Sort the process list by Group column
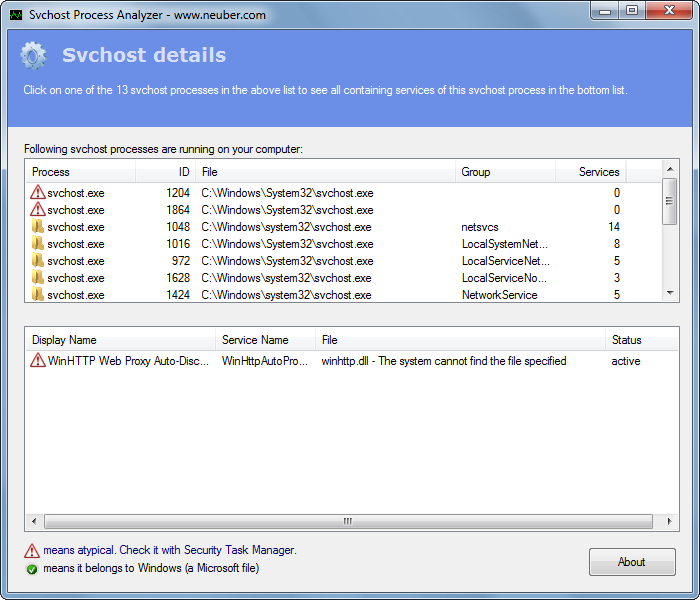The image size is (700, 600). [505, 172]
